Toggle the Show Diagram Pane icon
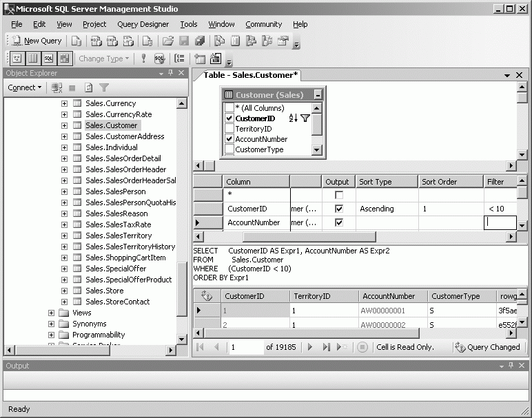532x418 pixels. 17,59
